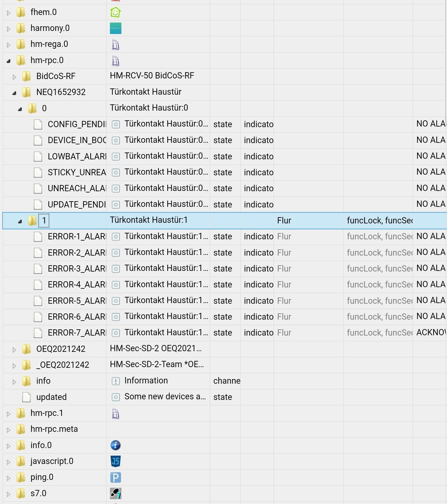Expand the javascript.0 tree node
Viewport: 447px width, 504px height.
pyautogui.click(x=9, y=462)
